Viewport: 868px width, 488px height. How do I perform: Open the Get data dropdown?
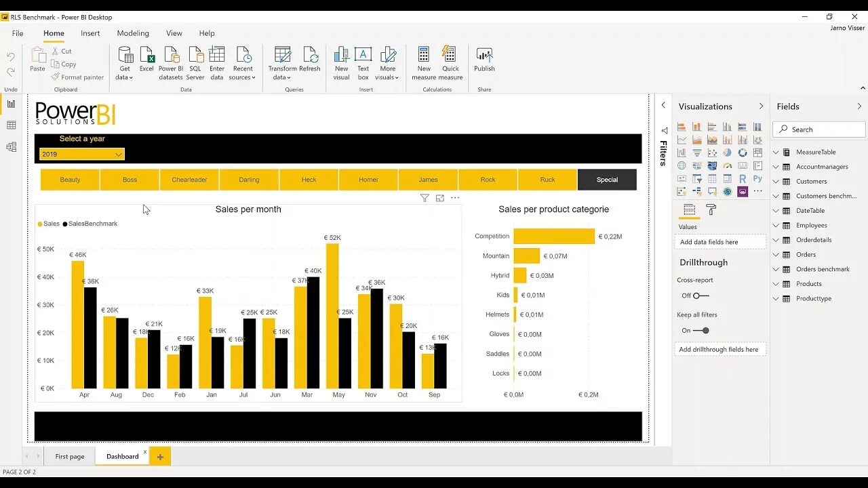125,64
